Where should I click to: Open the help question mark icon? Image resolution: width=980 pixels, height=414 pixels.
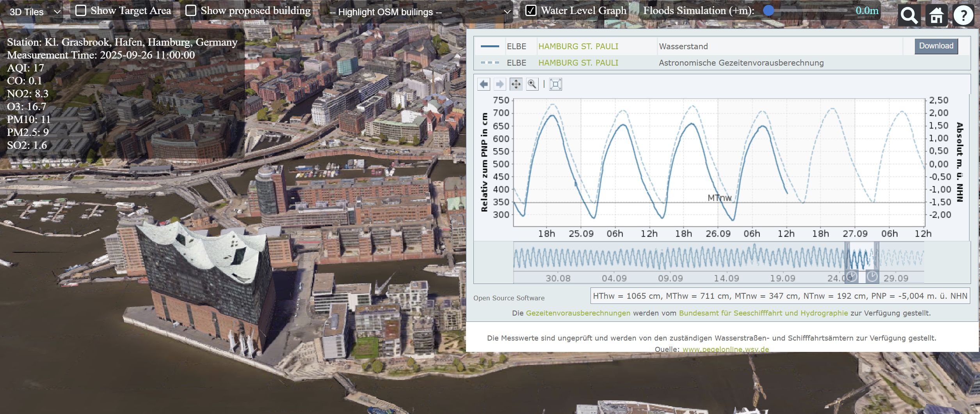coord(963,16)
